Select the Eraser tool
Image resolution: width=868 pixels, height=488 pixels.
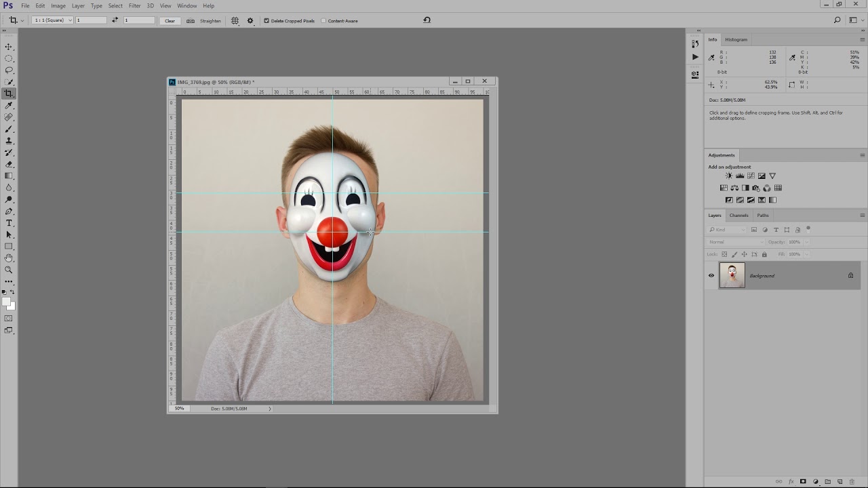pyautogui.click(x=9, y=164)
